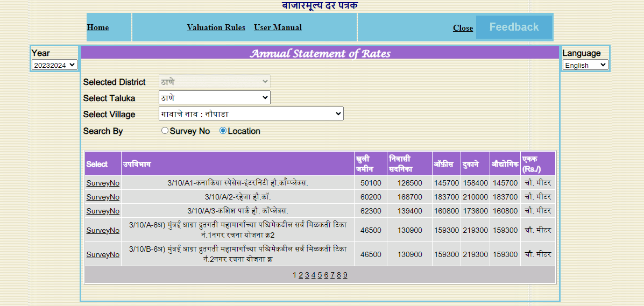Go to results page 8
Screen dimensions: 644x306
(339, 275)
